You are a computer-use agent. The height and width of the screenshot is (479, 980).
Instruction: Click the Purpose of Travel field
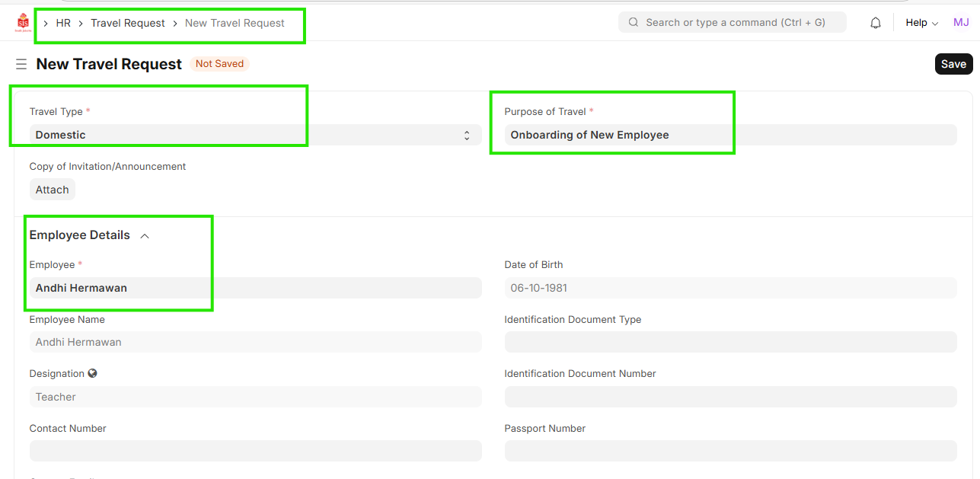729,135
